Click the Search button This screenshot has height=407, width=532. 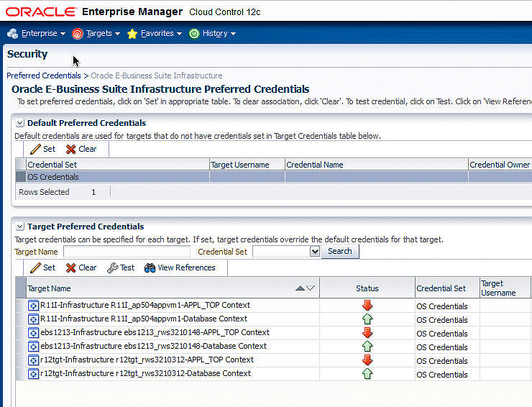340,251
